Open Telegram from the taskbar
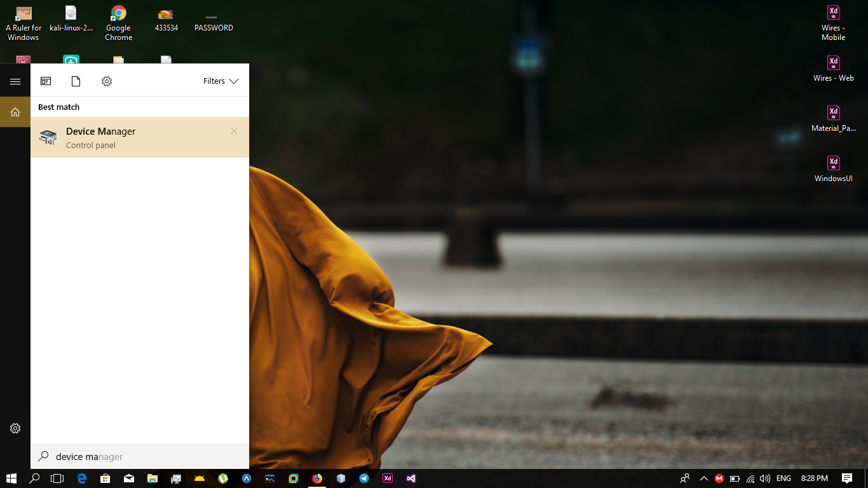 [364, 478]
